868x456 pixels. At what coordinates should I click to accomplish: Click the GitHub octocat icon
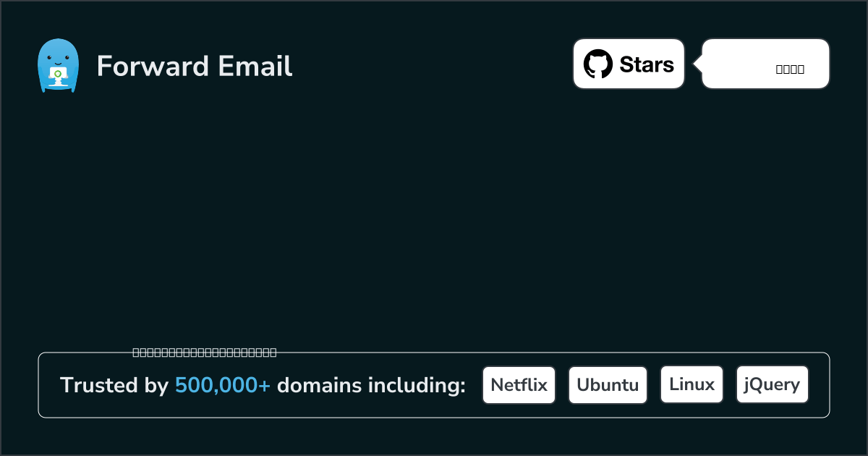point(597,64)
